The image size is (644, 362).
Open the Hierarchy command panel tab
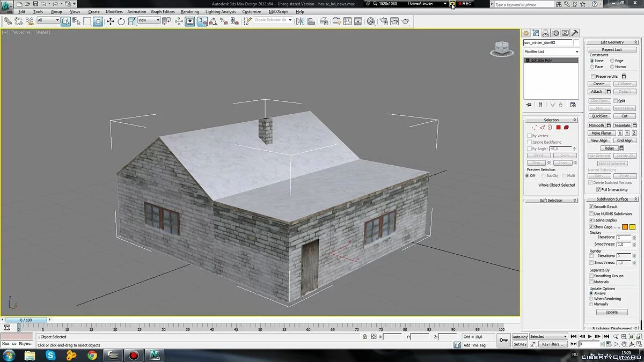pyautogui.click(x=545, y=33)
